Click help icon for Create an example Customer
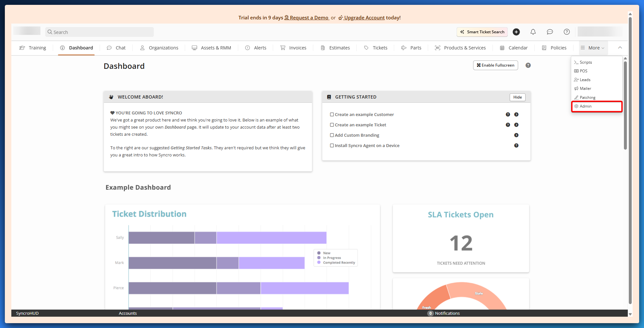This screenshot has height=328, width=644. pyautogui.click(x=508, y=114)
